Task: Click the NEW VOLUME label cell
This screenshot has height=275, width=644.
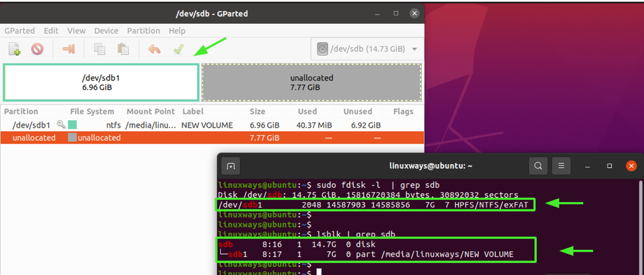Action: 208,125
